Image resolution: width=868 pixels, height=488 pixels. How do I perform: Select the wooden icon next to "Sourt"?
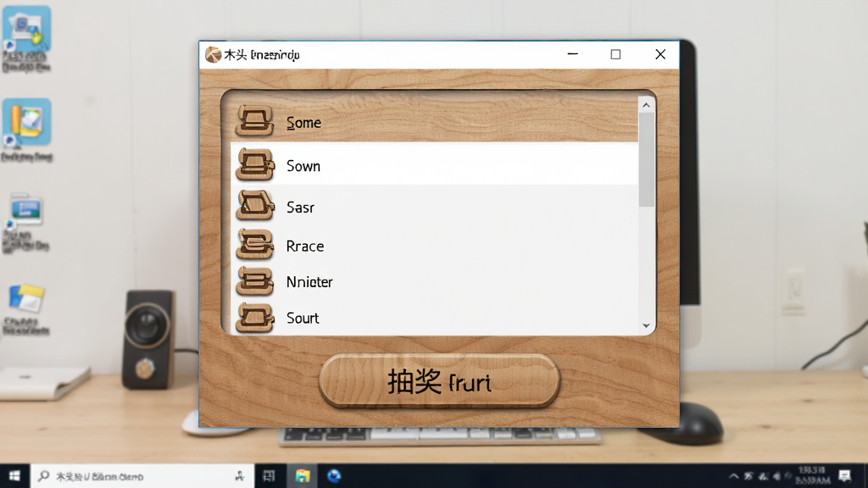254,317
